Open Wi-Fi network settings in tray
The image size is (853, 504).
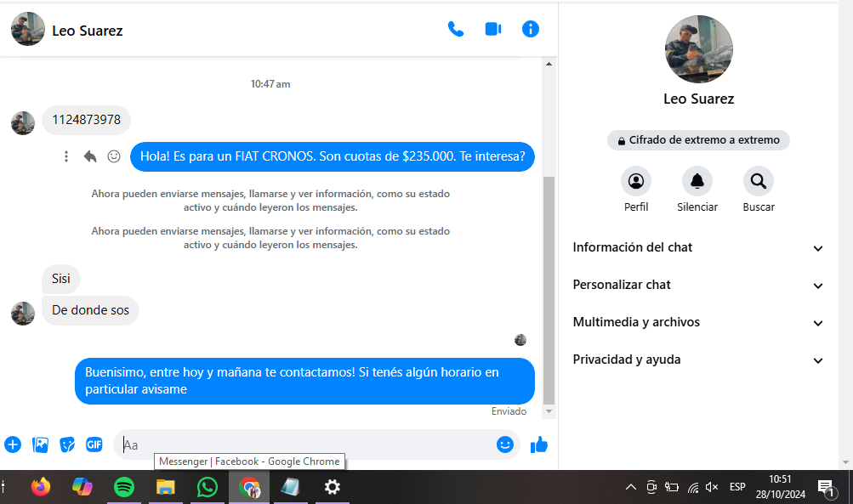[x=692, y=487]
